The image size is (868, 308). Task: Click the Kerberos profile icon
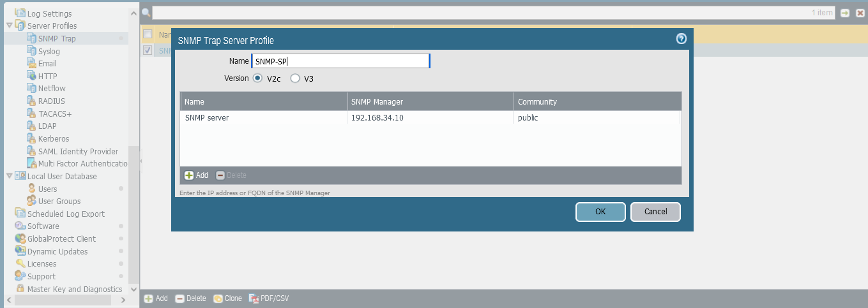click(x=32, y=138)
